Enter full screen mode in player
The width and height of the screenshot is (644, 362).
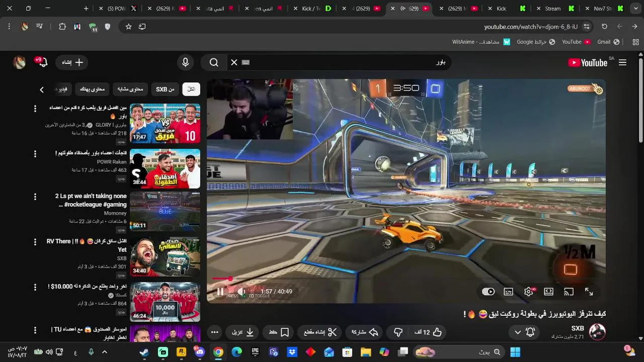click(x=589, y=292)
